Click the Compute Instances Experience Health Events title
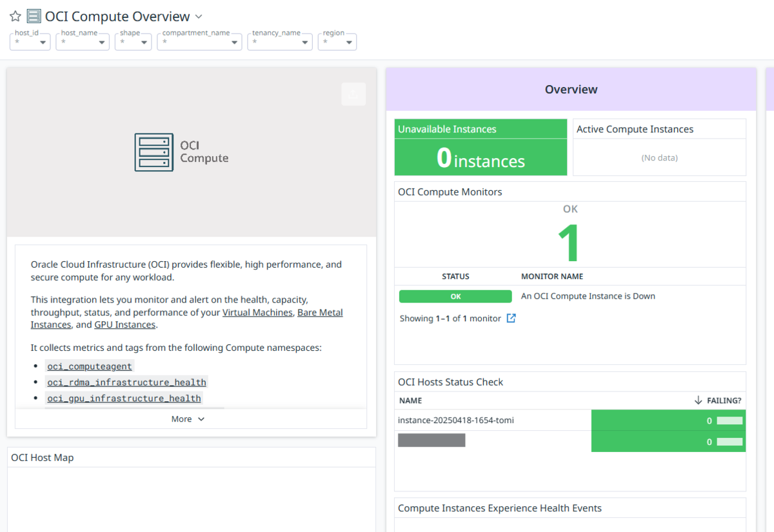774x532 pixels. (x=500, y=508)
